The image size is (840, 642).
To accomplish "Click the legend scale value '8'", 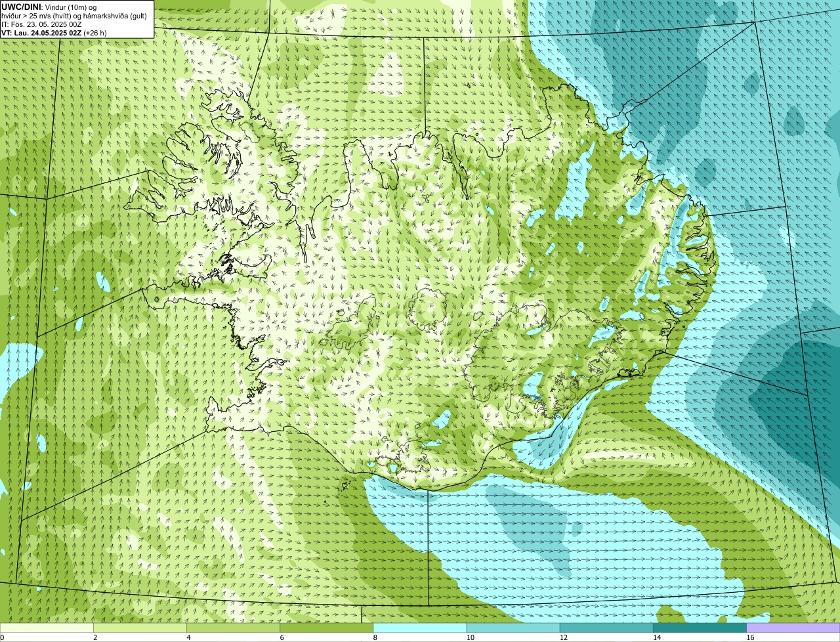I will (375, 637).
